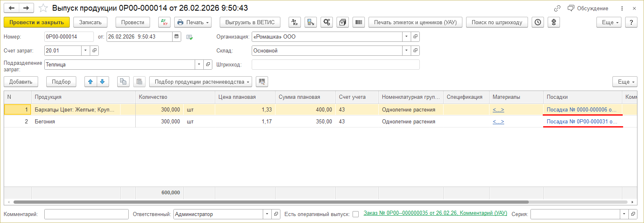Expand Подразделение затрат dropdown
This screenshot has width=644, height=223.
pos(199,64)
